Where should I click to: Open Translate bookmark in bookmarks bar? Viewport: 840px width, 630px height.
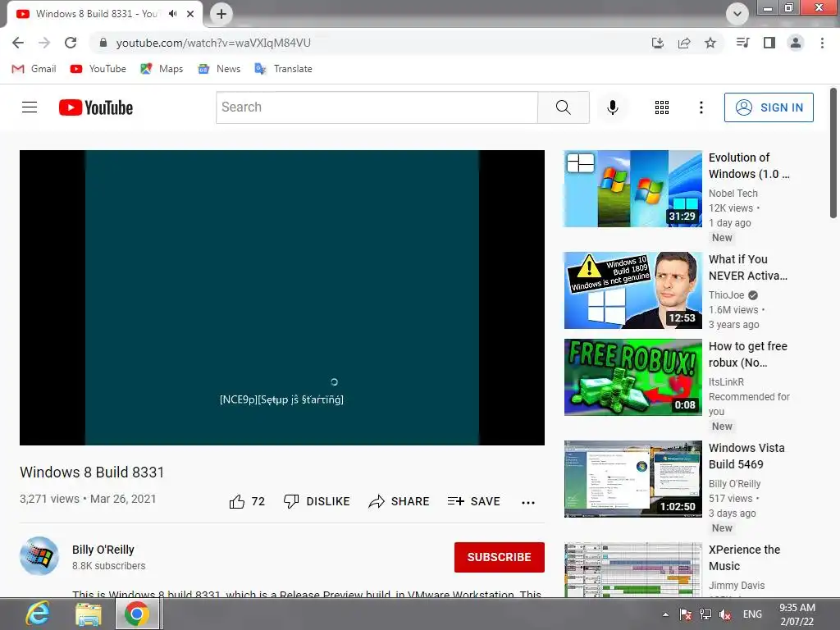pyautogui.click(x=284, y=69)
